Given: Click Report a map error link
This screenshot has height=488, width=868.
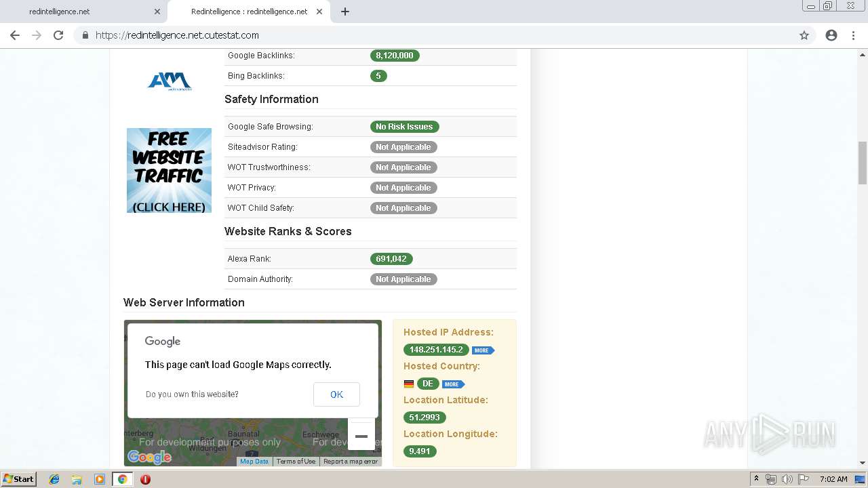Looking at the screenshot, I should tap(351, 462).
